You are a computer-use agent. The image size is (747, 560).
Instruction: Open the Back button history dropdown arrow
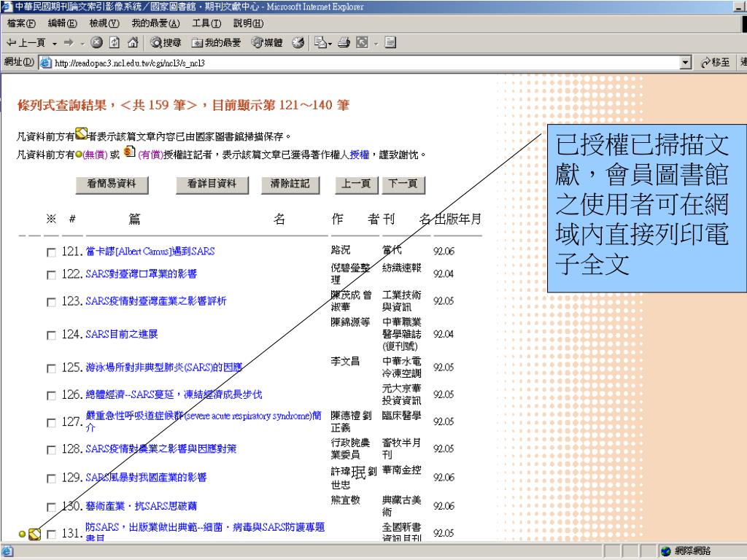pyautogui.click(x=54, y=43)
